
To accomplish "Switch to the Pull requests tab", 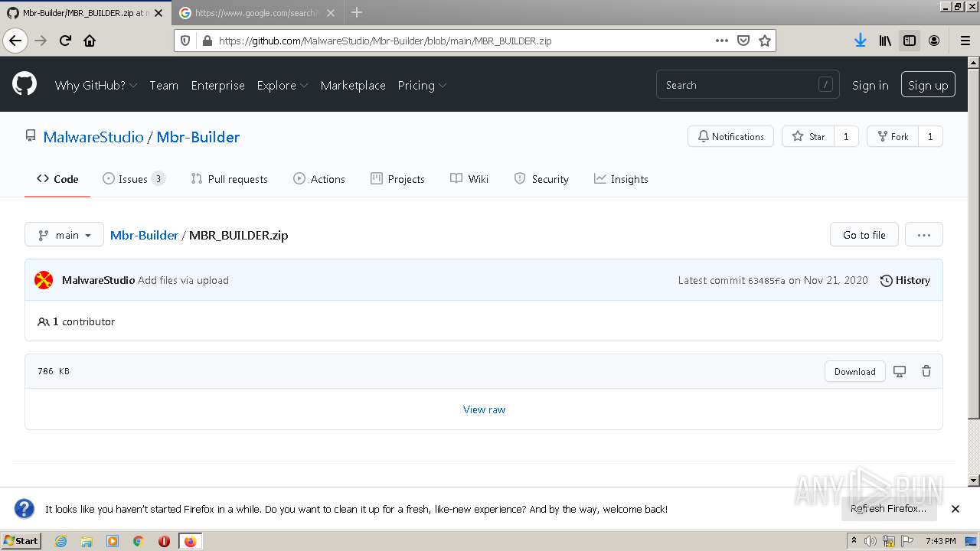I will pos(229,179).
